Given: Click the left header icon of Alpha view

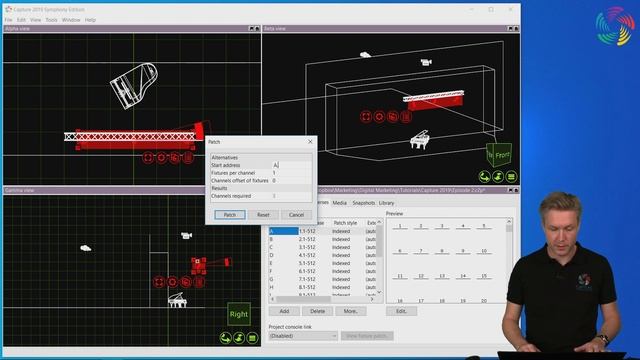Looking at the screenshot, I should tap(251, 29).
